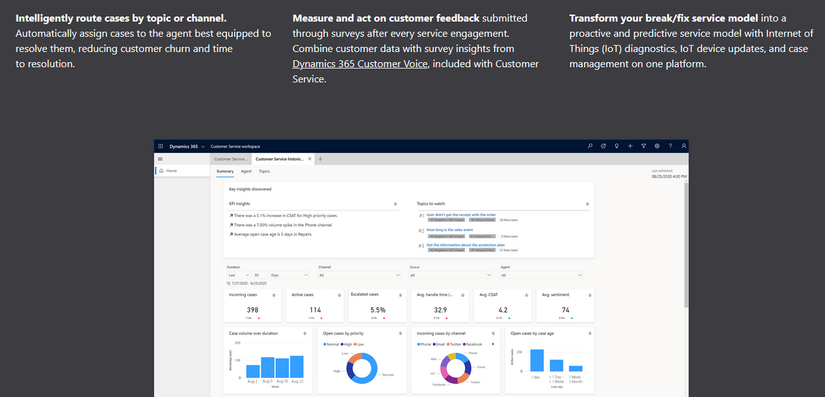825x397 pixels.
Task: Click the dashboard vertical scrollbar
Action: click(686, 246)
